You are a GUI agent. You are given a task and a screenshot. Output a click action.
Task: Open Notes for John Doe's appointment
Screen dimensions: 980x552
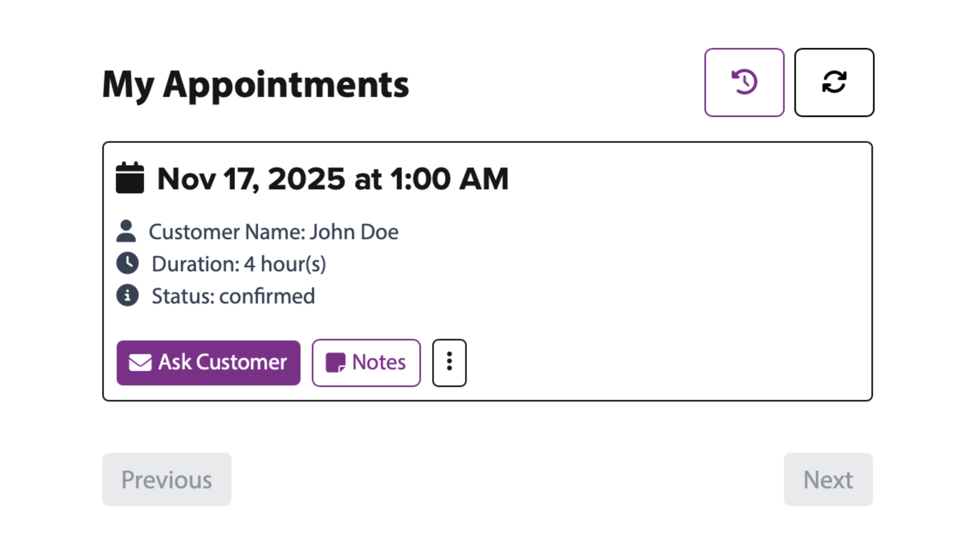366,362
